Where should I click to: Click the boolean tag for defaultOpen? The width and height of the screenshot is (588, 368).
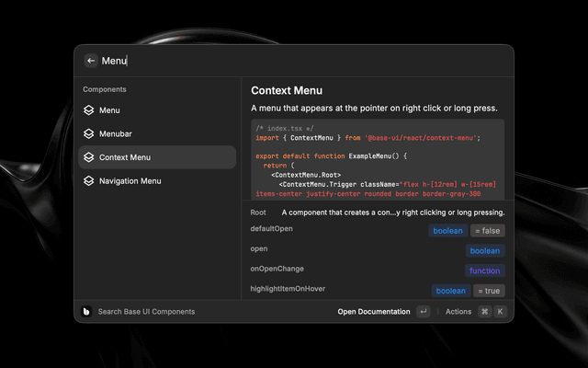point(447,231)
